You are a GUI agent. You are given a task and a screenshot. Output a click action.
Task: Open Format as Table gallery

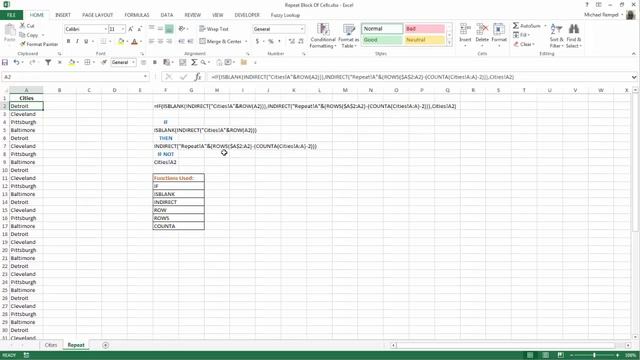pos(349,36)
